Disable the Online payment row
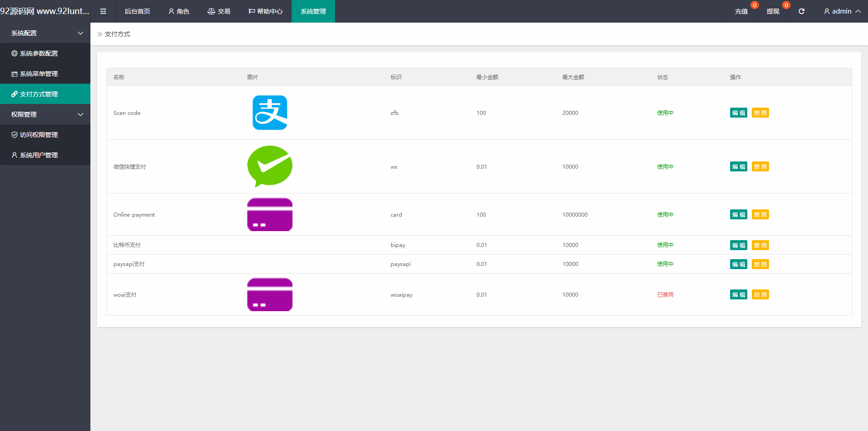Viewport: 868px width, 431px height. [760, 214]
